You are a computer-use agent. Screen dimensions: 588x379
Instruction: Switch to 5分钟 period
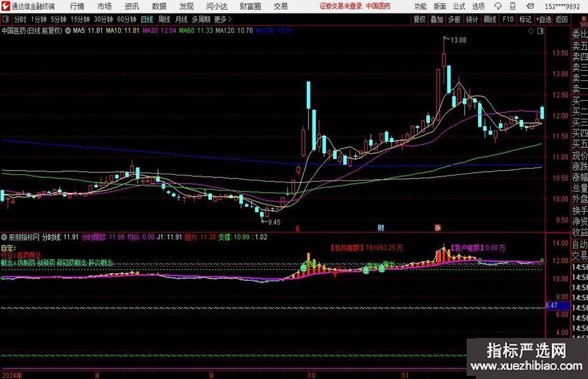pyautogui.click(x=58, y=19)
